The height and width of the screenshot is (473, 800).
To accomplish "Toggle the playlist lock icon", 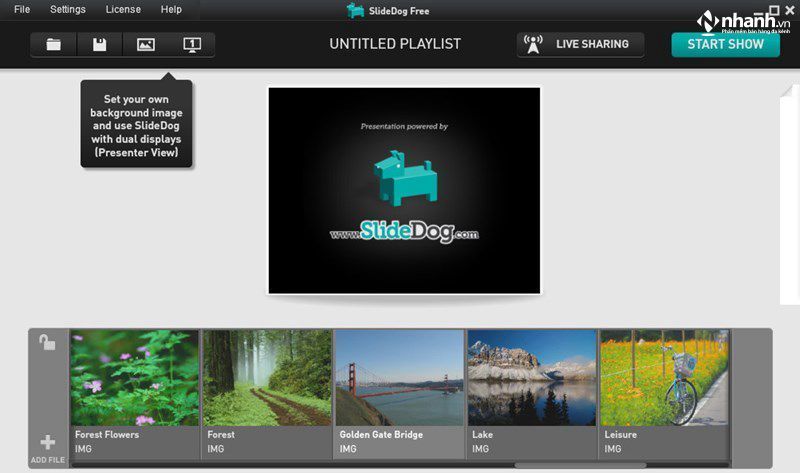I will tap(47, 342).
